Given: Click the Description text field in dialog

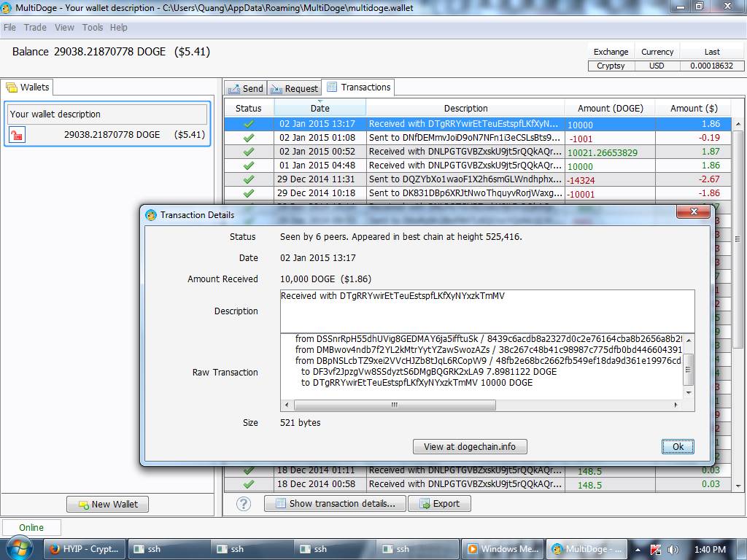Looking at the screenshot, I should coord(487,311).
